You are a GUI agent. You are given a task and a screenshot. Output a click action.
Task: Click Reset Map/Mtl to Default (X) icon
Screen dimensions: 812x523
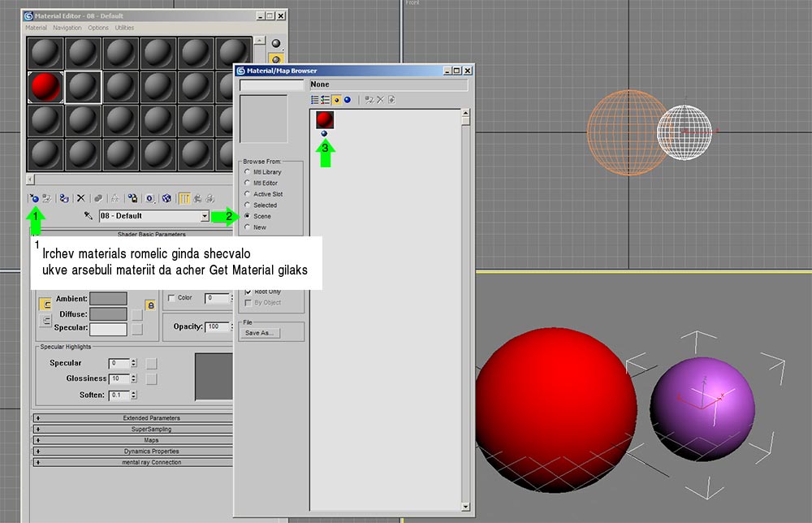pos(80,198)
